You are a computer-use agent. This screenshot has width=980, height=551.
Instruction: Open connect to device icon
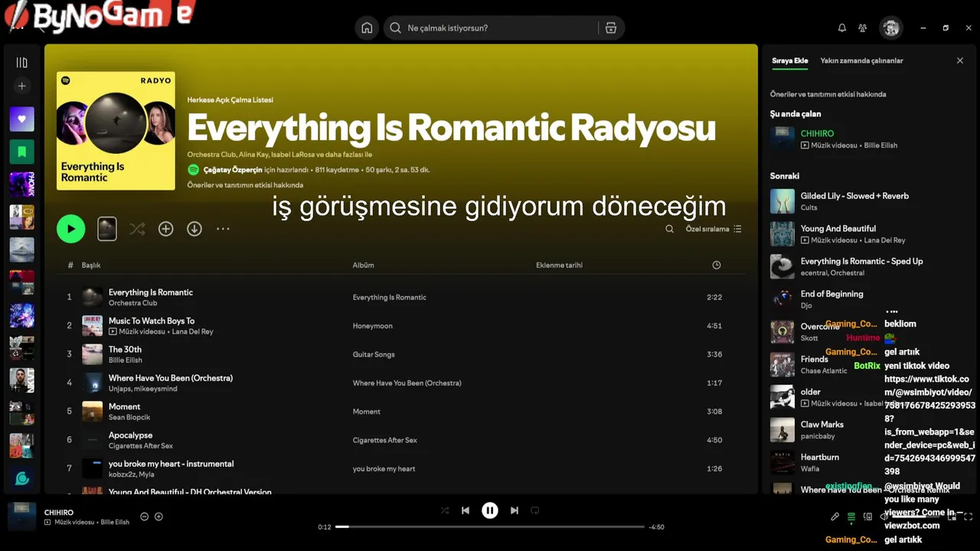point(867,517)
